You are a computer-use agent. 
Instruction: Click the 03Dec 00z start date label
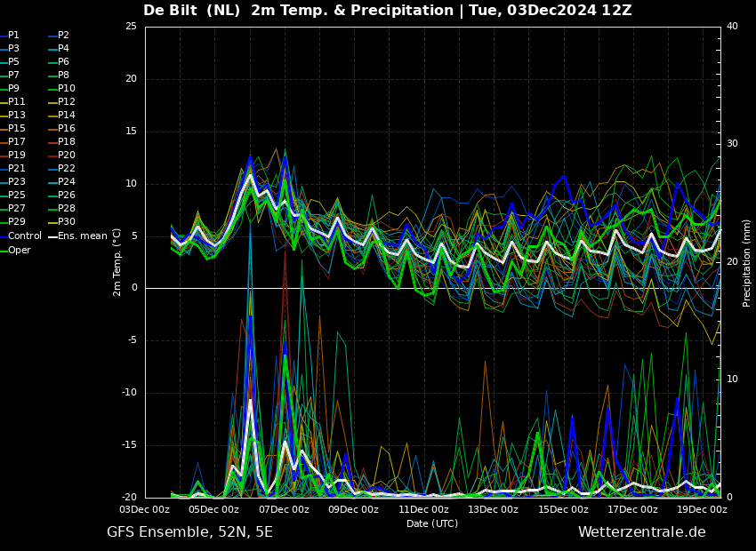[145, 510]
